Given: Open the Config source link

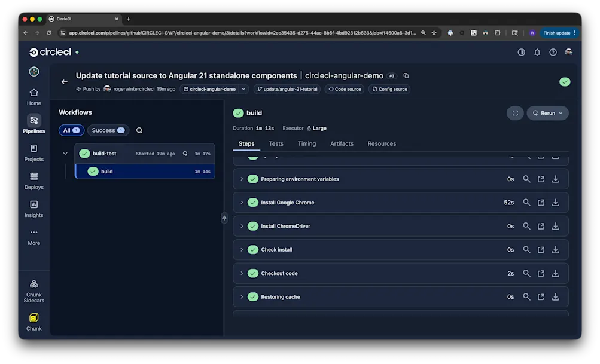Looking at the screenshot, I should coord(389,89).
